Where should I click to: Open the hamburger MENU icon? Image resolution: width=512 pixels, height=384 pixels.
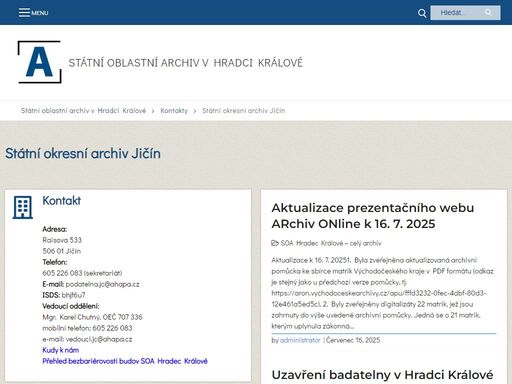[x=24, y=13]
